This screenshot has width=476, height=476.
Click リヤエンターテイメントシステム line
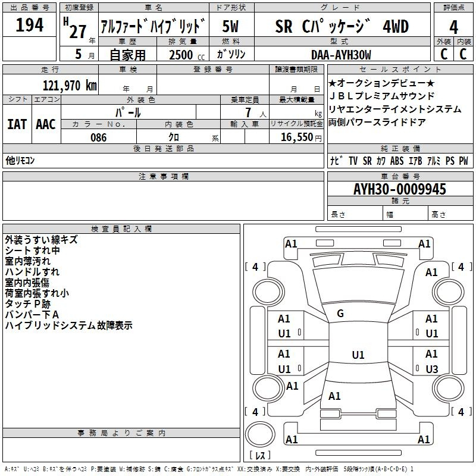tap(395, 109)
